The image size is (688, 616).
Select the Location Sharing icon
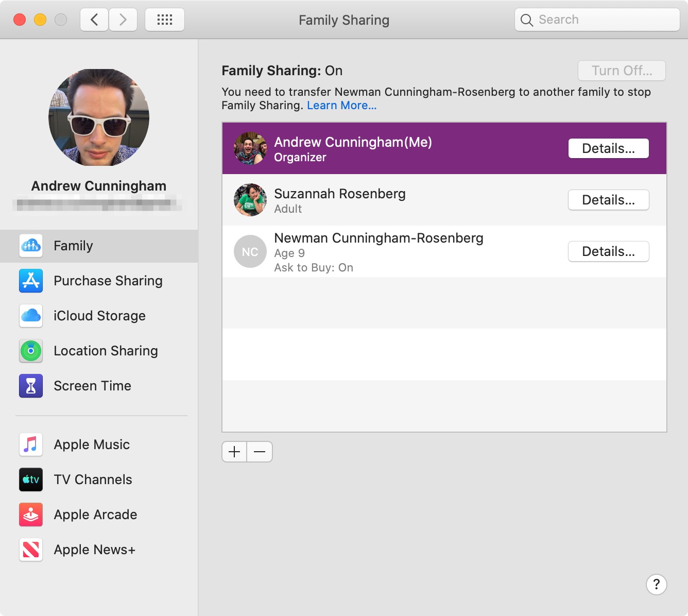pyautogui.click(x=31, y=351)
